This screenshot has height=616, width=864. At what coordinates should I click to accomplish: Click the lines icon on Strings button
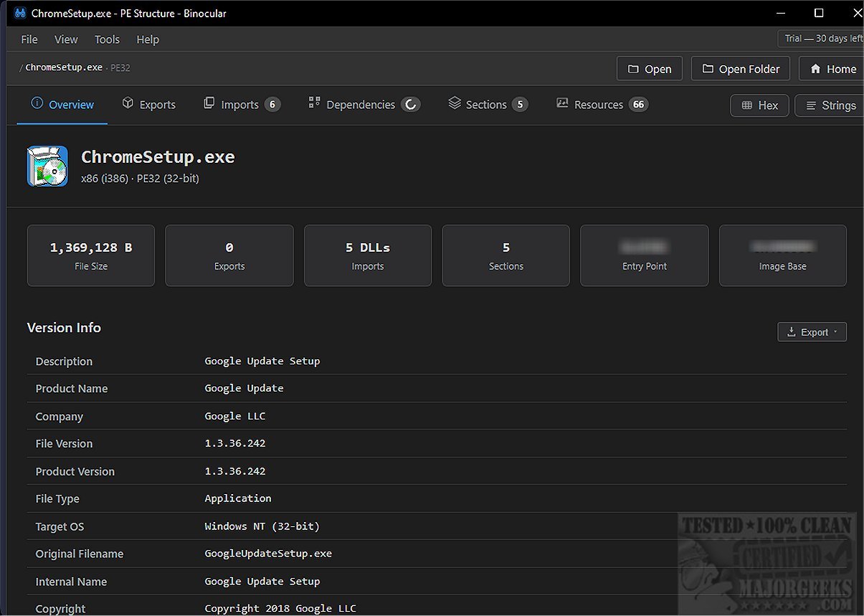[811, 105]
